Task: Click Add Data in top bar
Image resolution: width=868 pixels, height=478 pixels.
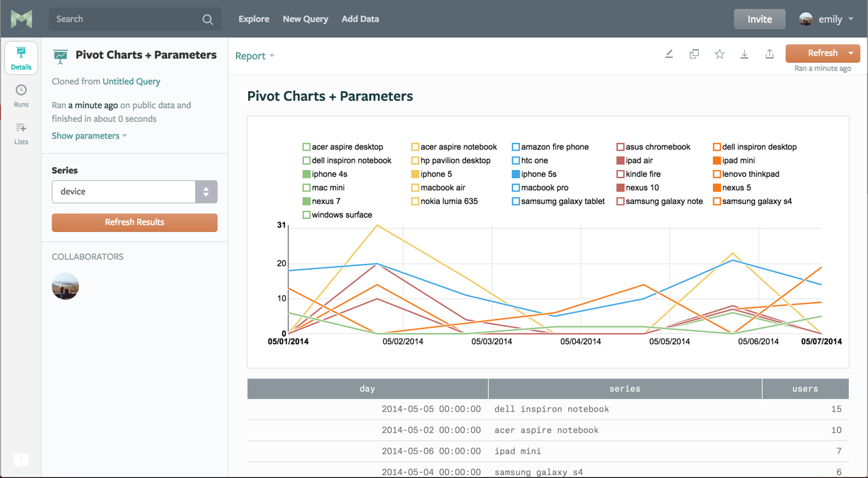Action: click(360, 19)
